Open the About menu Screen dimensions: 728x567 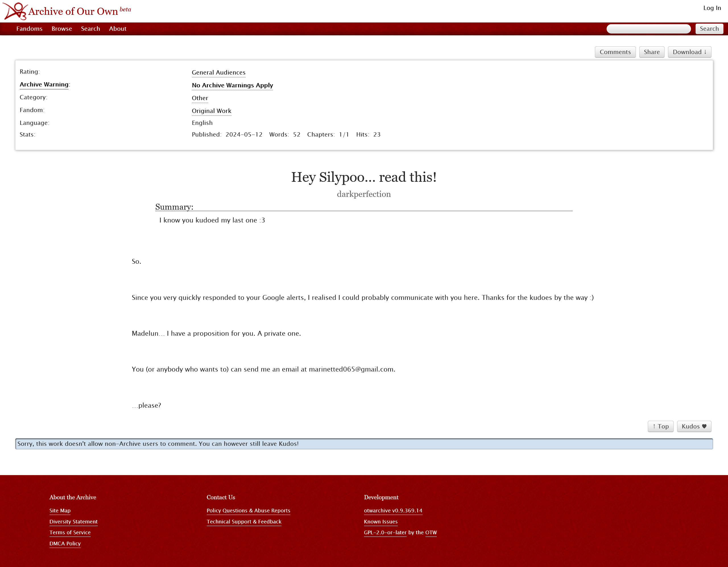(x=118, y=29)
